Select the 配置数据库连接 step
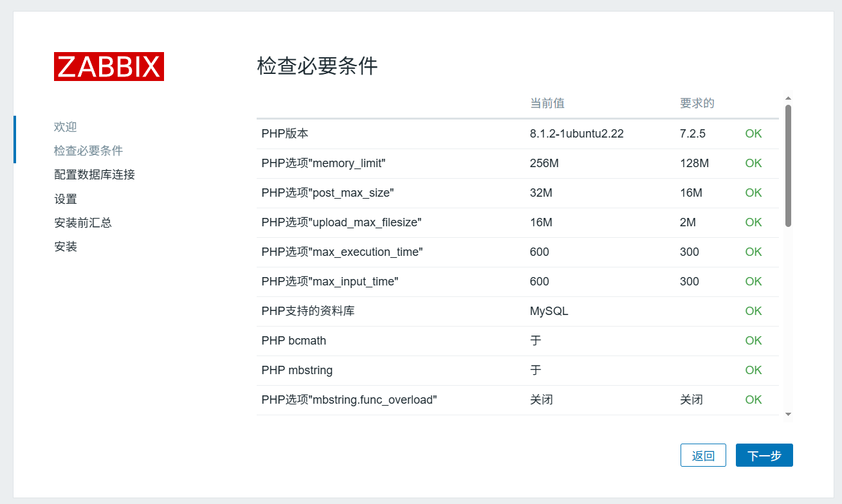 pos(95,175)
